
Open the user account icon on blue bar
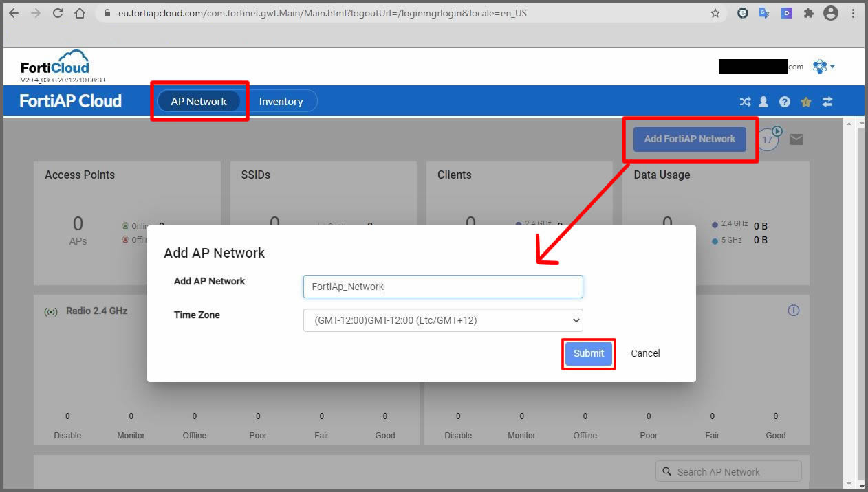click(x=763, y=101)
